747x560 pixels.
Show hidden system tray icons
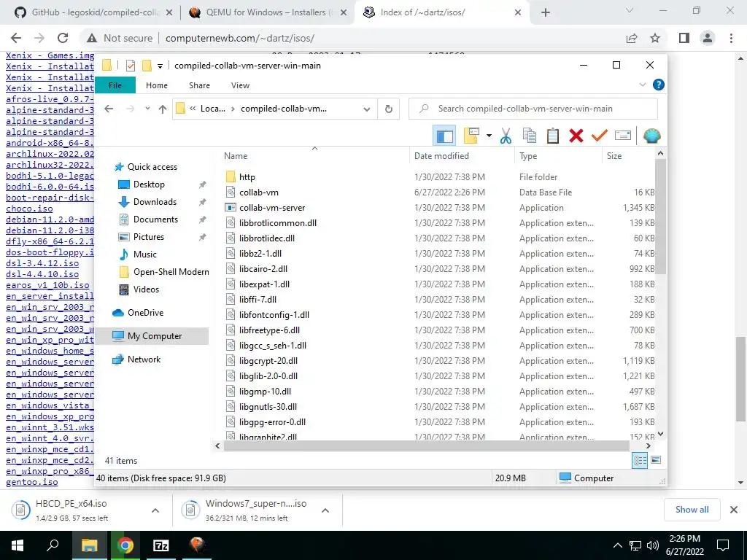tap(617, 545)
